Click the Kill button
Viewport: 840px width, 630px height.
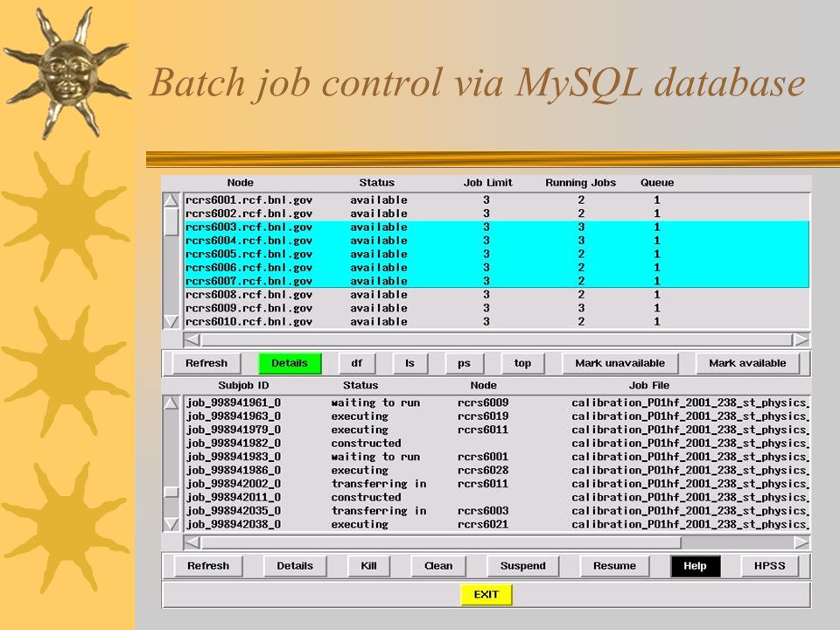coord(368,566)
